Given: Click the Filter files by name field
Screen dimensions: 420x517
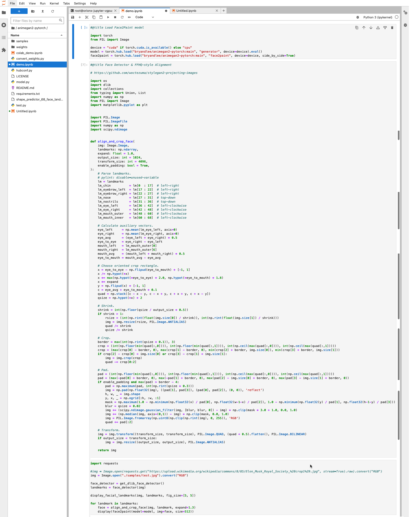Looking at the screenshot, I should pos(37,21).
